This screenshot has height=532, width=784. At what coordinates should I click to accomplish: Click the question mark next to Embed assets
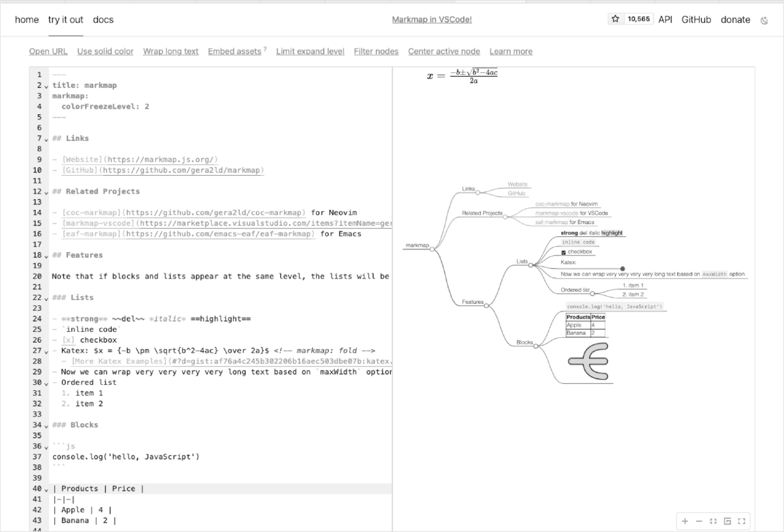[x=265, y=50]
